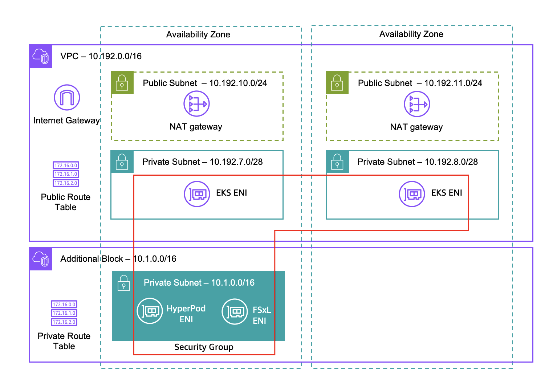Select the right Availability Zone label
This screenshot has width=557, height=392.
pyautogui.click(x=411, y=34)
